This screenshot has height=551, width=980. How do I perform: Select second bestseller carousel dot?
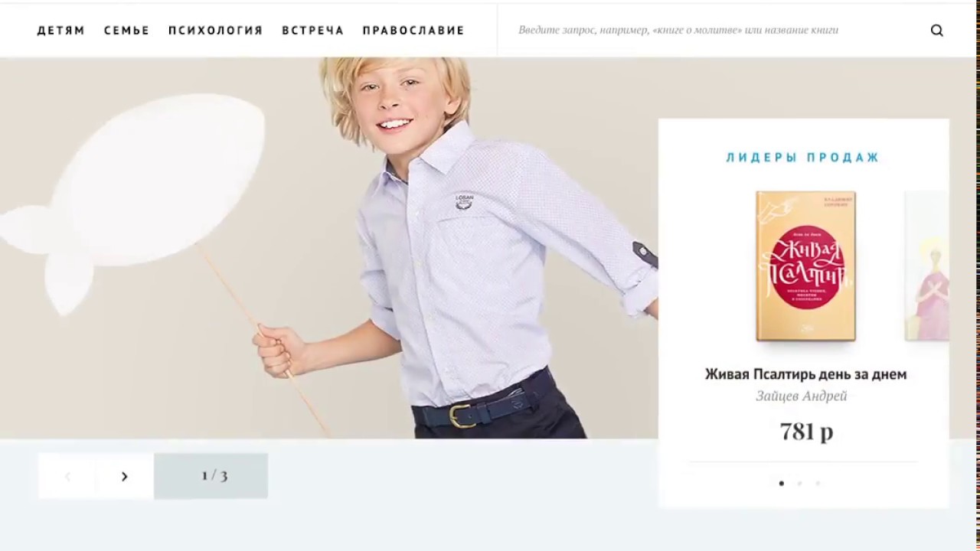[x=799, y=483]
